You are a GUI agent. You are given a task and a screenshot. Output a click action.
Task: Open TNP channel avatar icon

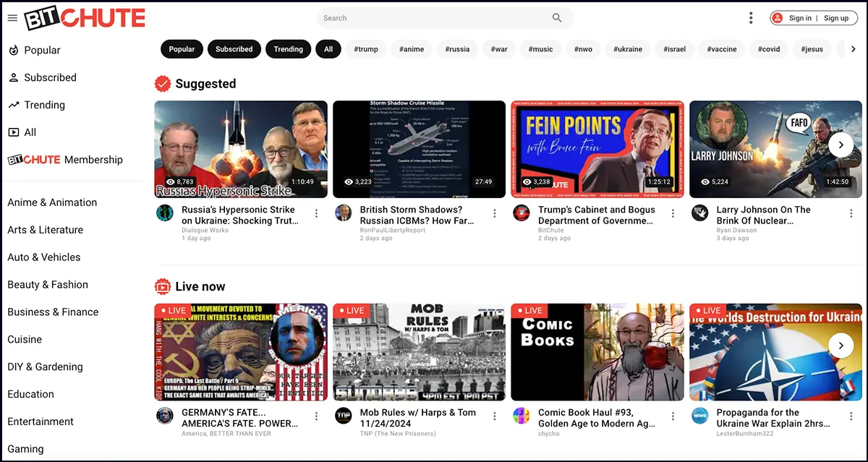click(x=344, y=416)
